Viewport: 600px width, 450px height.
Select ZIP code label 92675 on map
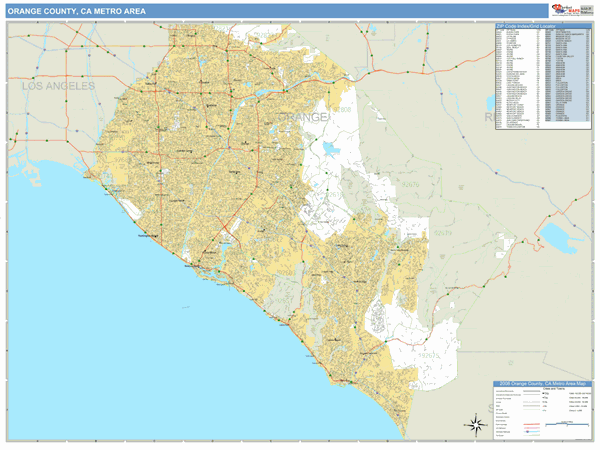coord(429,355)
